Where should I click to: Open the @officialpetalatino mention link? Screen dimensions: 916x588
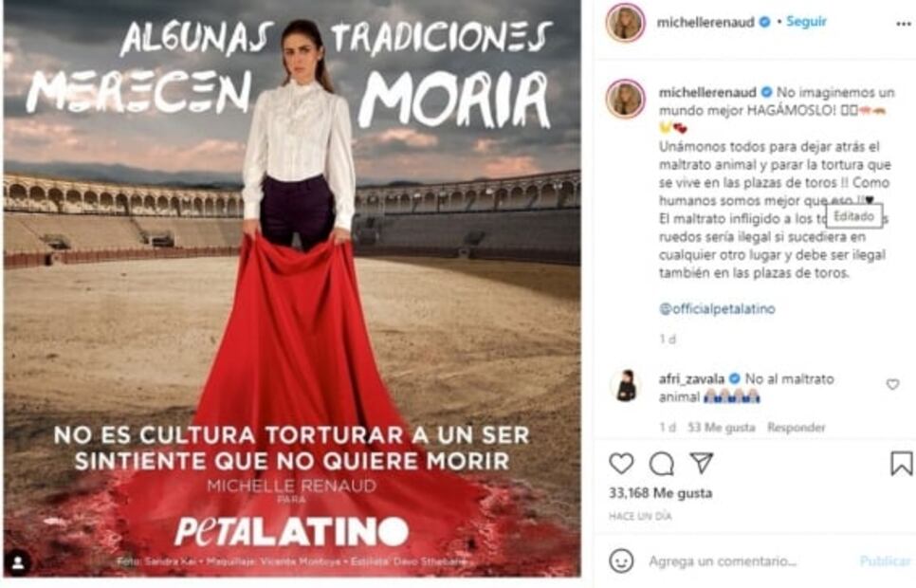[x=717, y=308]
